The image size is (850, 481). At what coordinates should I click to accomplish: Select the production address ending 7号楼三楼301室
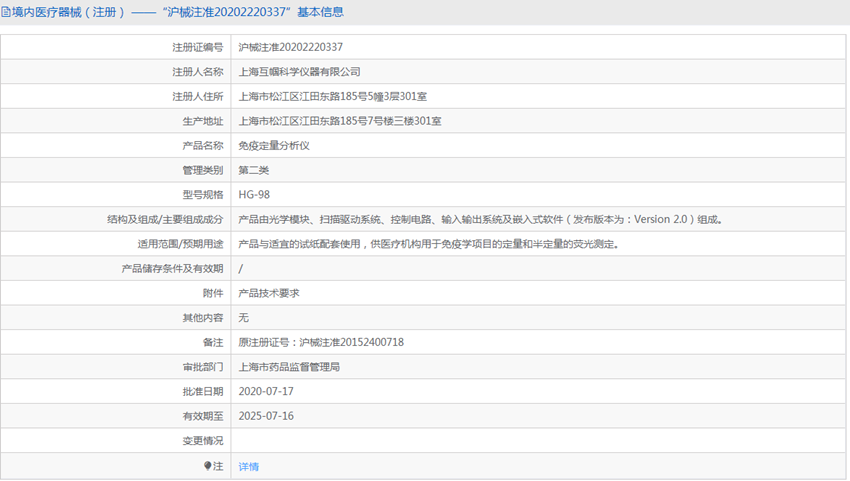[340, 121]
